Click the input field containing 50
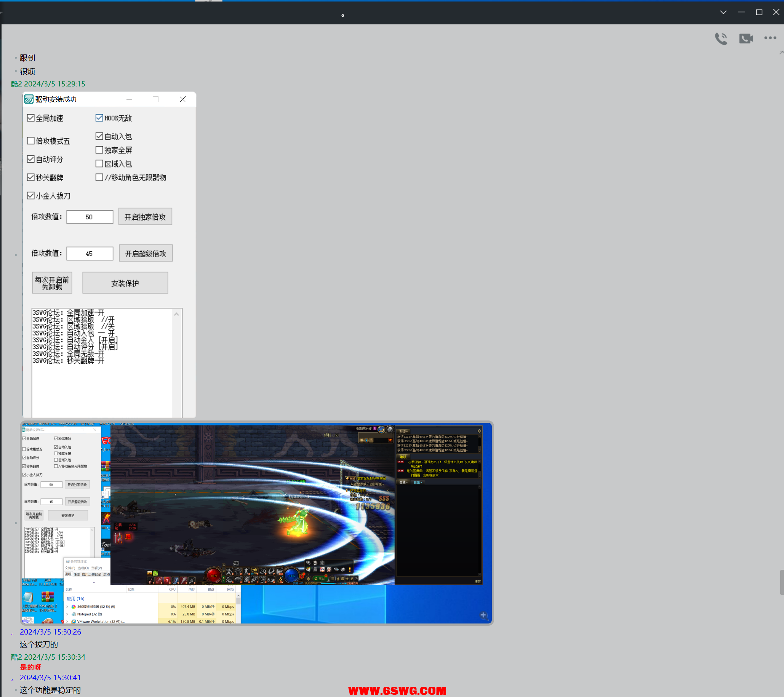This screenshot has height=697, width=784. click(90, 217)
